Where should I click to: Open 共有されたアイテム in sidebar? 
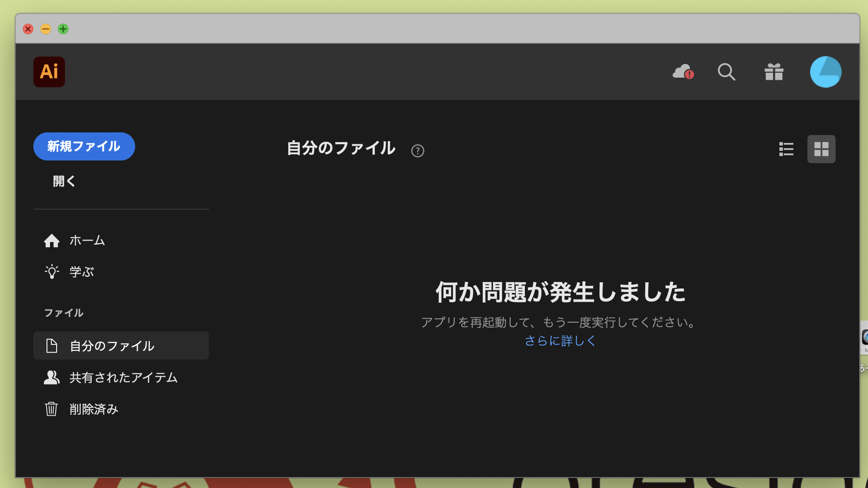123,378
